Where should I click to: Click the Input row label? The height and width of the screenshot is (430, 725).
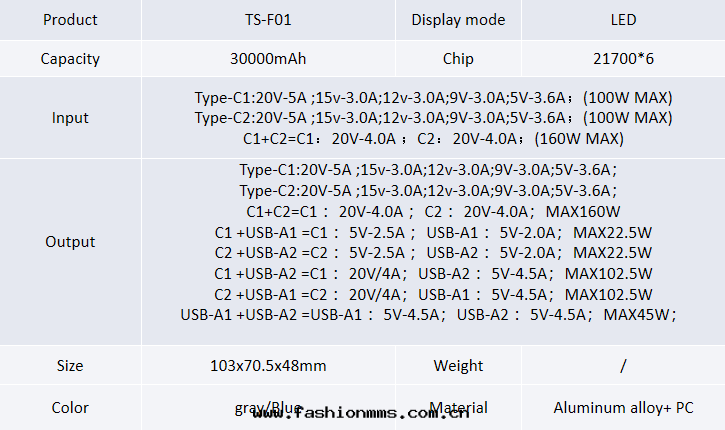point(70,118)
